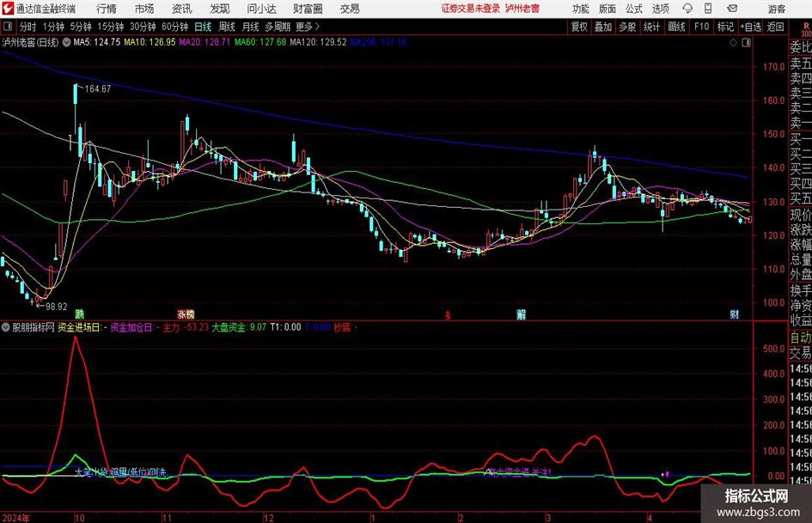
Task: Click the red Tongdaxin app logo
Action: 8,9
